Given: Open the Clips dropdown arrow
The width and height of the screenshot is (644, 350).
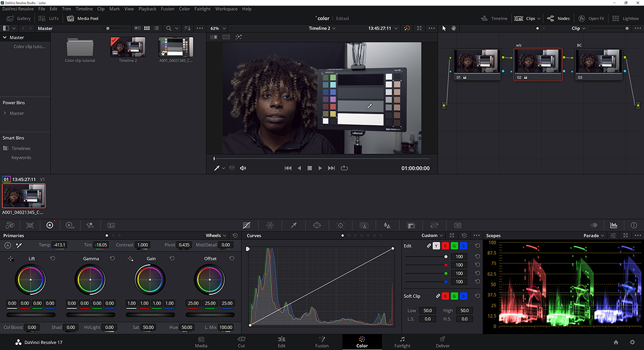Looking at the screenshot, I should pyautogui.click(x=538, y=19).
